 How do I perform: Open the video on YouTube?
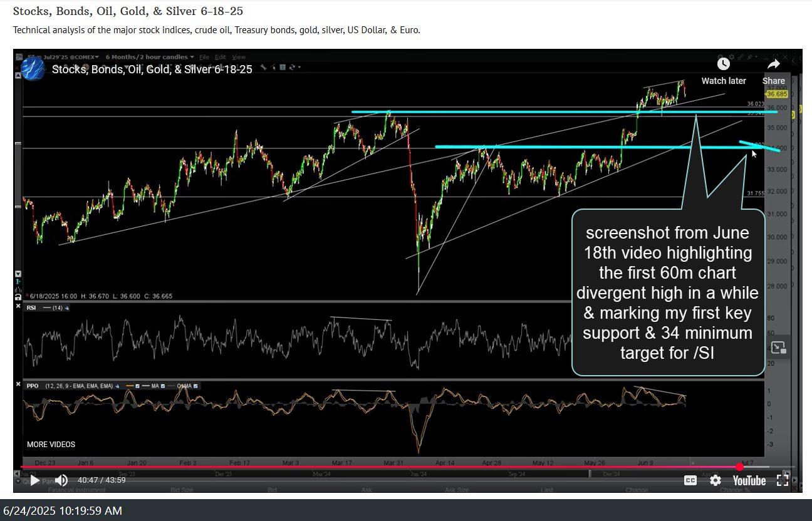coord(749,480)
